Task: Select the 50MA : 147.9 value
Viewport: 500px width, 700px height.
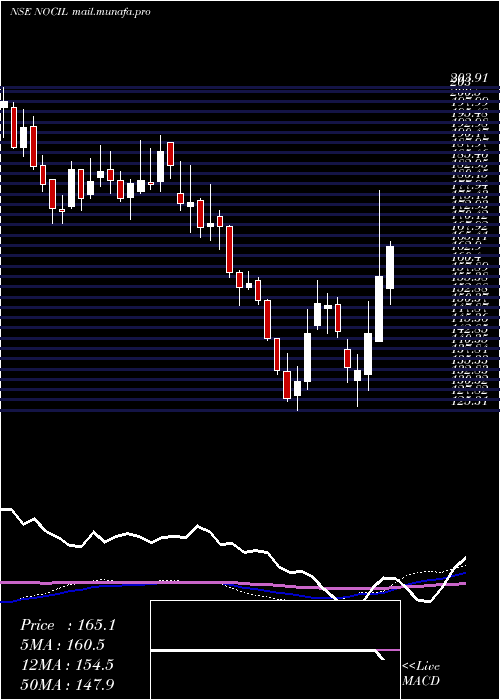Action: coord(67,684)
